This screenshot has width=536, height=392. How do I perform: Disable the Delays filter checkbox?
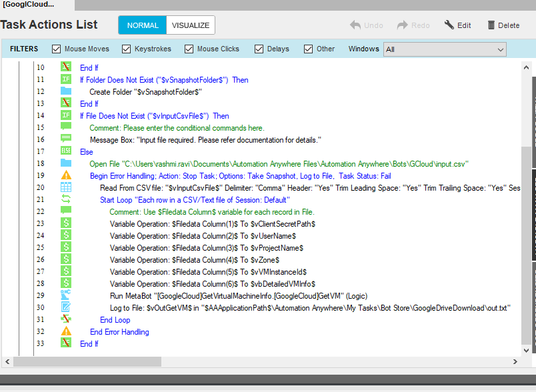(259, 49)
